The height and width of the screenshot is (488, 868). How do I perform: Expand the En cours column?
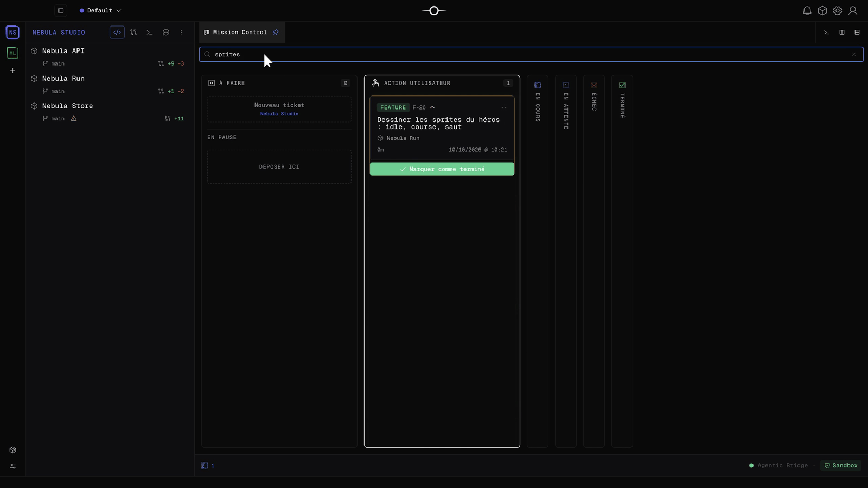point(538,261)
